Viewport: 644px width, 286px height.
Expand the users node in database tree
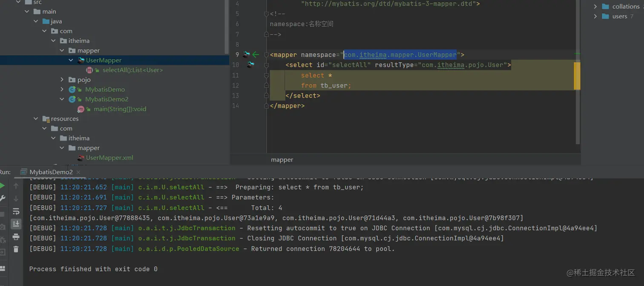(x=595, y=16)
